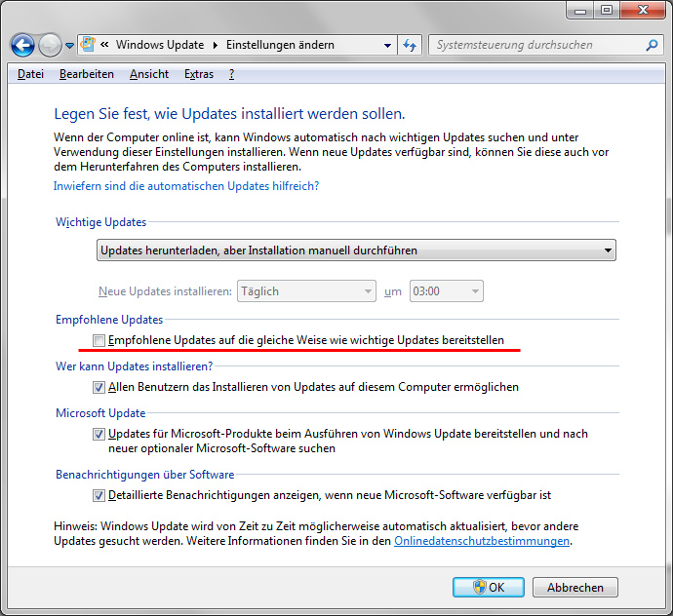Uncheck Allen Benutzern das Installieren von Updates
Screen dimensions: 673x616
[99, 387]
